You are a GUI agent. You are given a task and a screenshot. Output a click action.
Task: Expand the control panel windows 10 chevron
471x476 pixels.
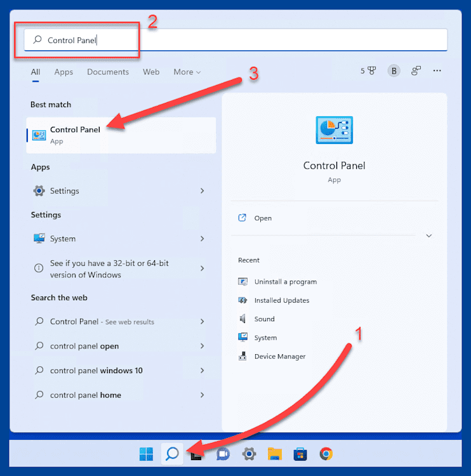point(202,371)
